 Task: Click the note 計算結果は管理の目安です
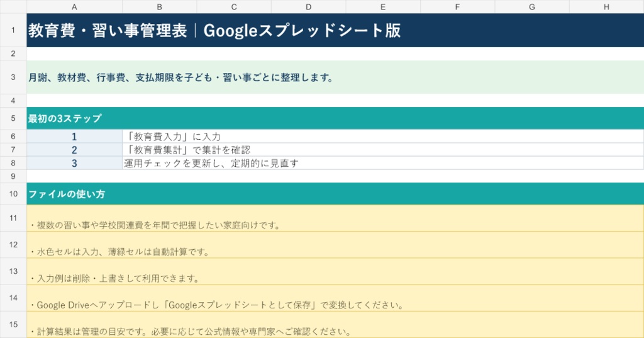(335, 324)
